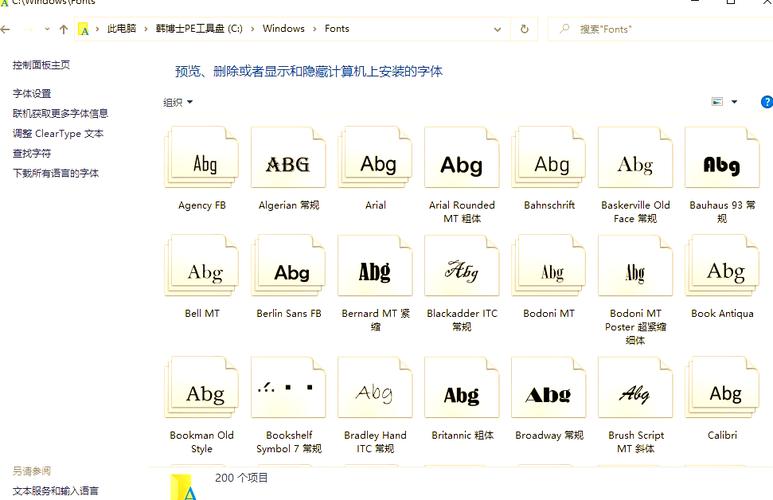773x500 pixels.
Task: Go to Windows folder breadcrumb
Action: 283,29
